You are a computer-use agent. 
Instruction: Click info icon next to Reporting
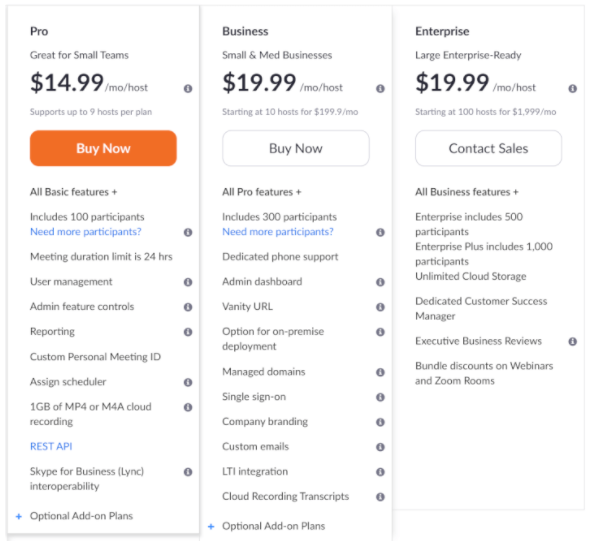pos(188,332)
